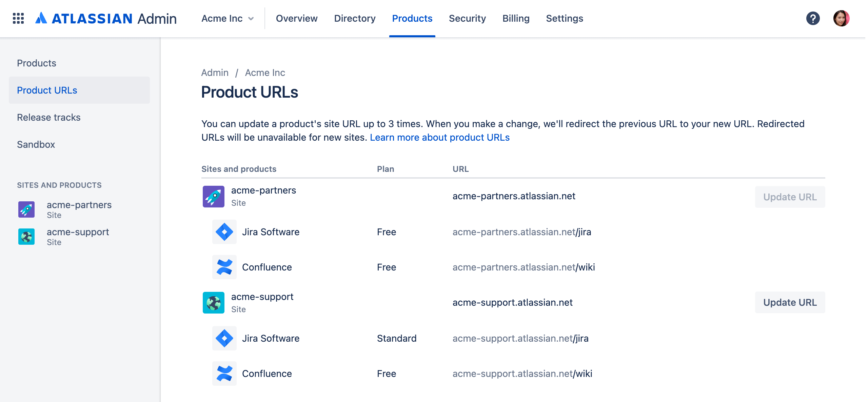Open the help question mark icon

(x=813, y=18)
